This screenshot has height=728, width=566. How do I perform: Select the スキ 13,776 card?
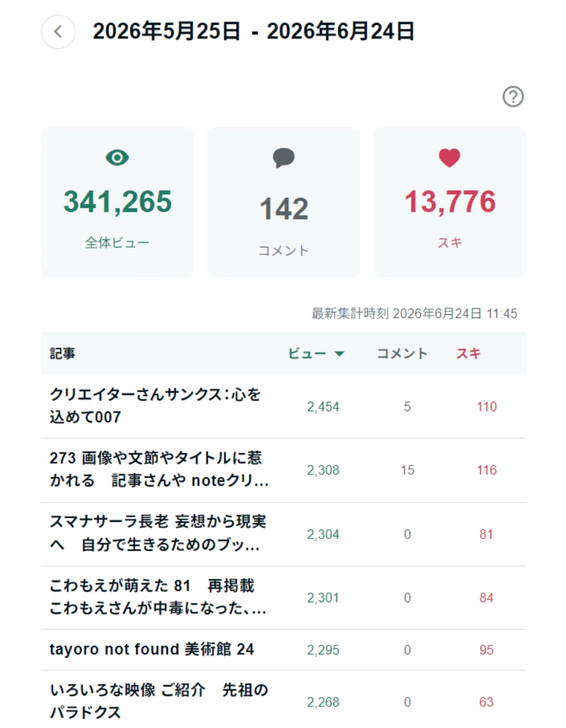450,202
